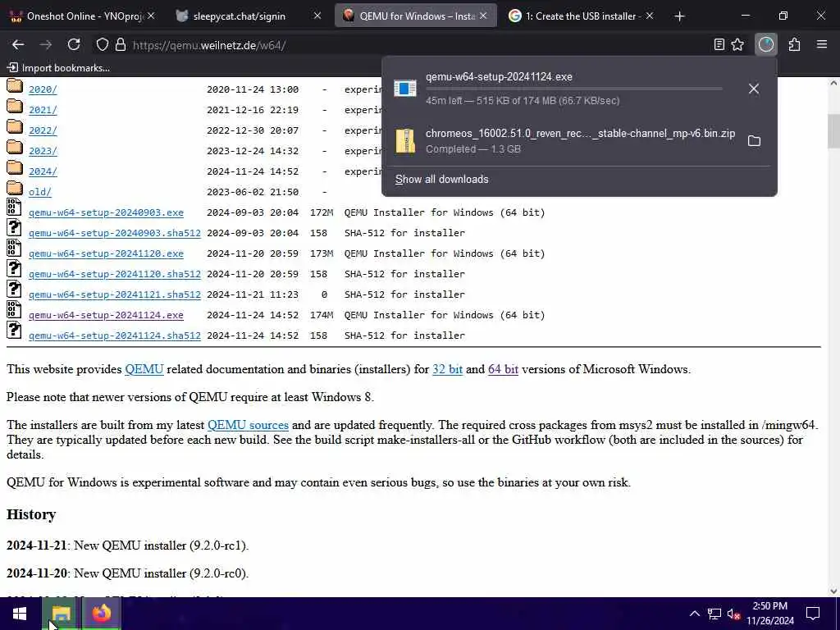
Task: Click binary icon beside qemu-w64-setup-20240903.exe
Action: point(14,208)
